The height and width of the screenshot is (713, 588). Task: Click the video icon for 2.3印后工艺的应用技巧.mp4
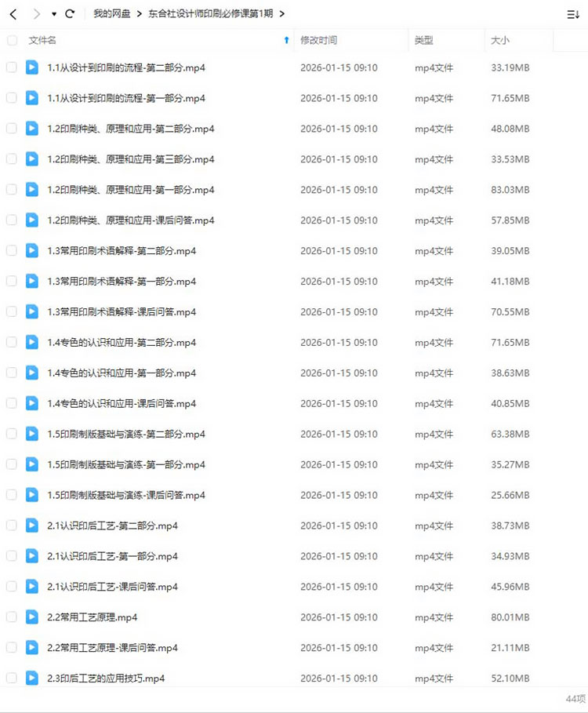pyautogui.click(x=32, y=678)
